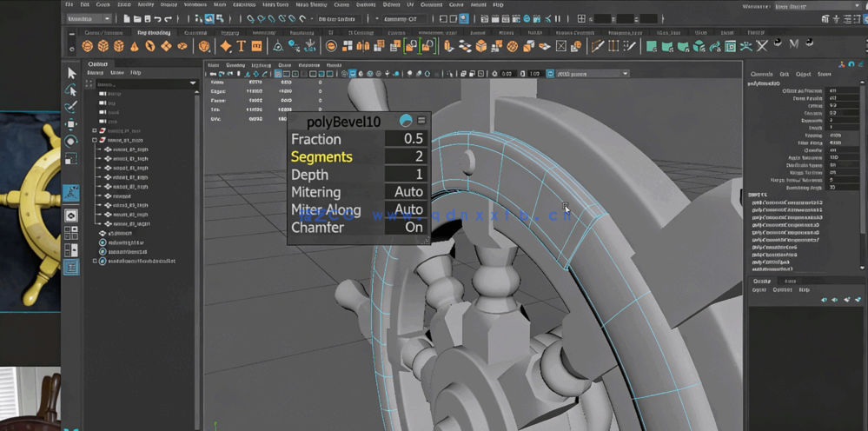Click the polygon torus shelf icon
The height and width of the screenshot is (431, 868).
click(150, 46)
